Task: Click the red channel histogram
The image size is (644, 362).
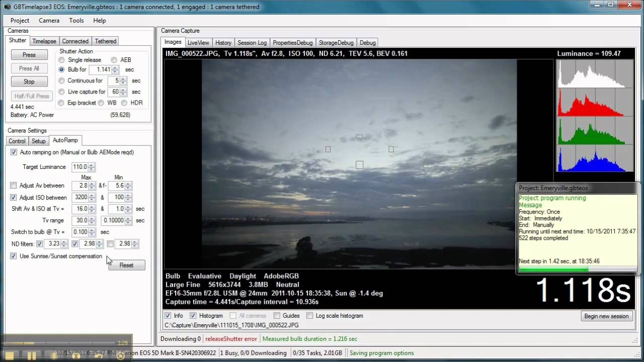Action: tap(595, 102)
